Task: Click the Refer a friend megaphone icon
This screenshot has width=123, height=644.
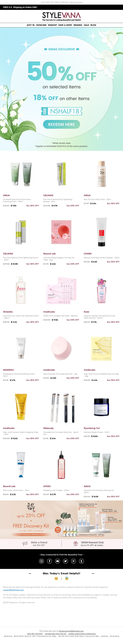Action: coord(25,543)
